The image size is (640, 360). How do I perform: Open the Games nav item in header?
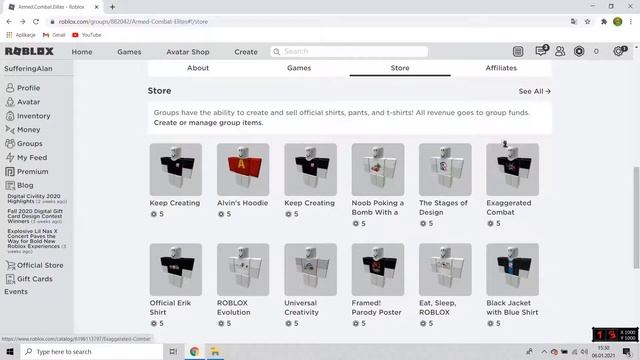pyautogui.click(x=129, y=52)
